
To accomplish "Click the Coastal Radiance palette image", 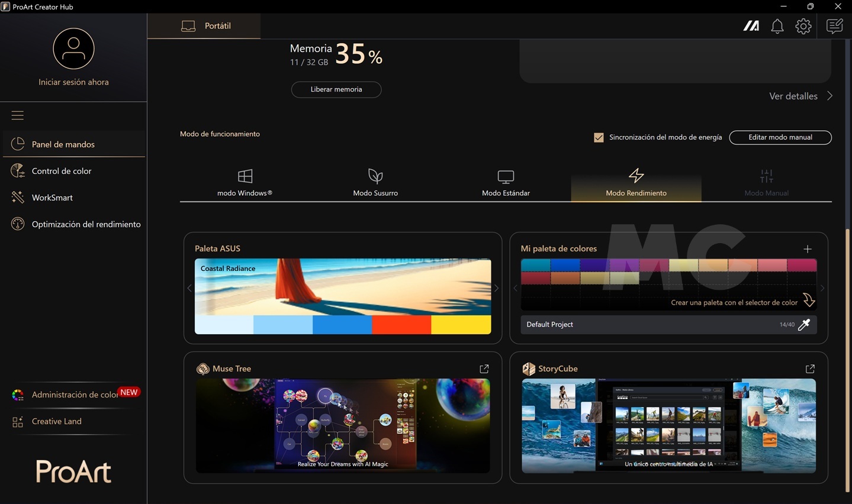I will 343,287.
